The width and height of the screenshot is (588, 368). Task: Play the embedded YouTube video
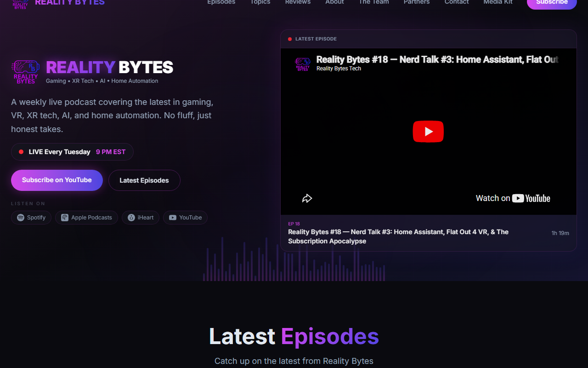click(x=428, y=132)
